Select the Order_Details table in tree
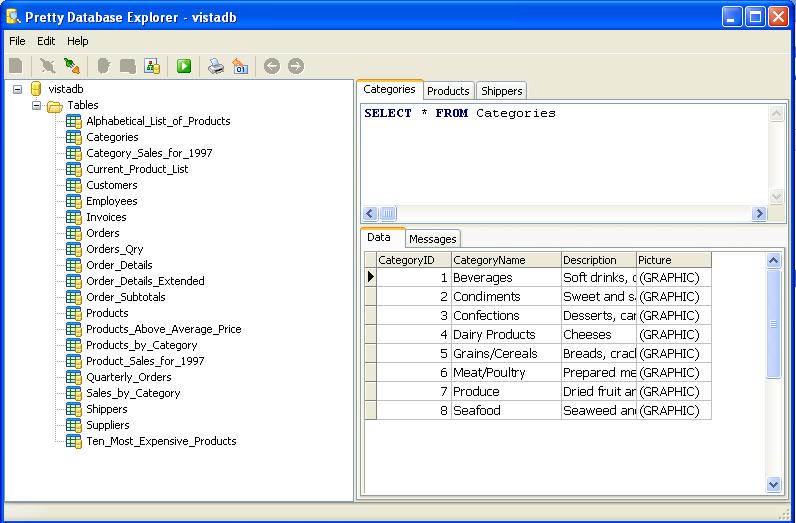This screenshot has height=523, width=796. (119, 265)
